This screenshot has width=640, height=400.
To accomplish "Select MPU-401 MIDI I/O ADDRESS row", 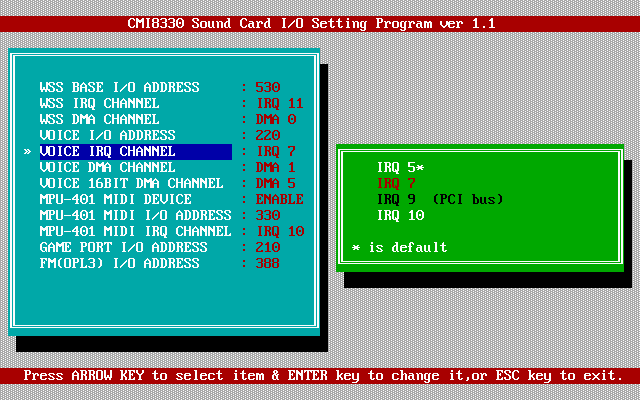I will point(135,215).
